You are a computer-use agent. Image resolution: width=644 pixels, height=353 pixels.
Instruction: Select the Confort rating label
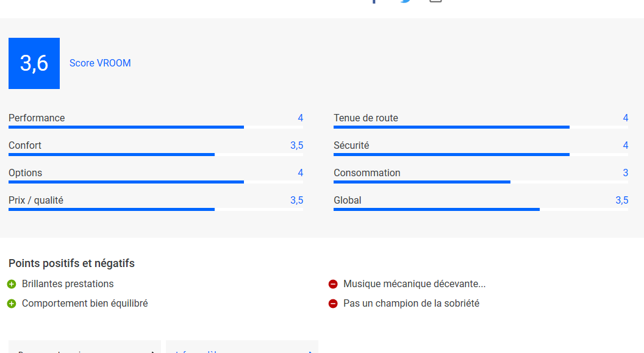[x=25, y=145]
